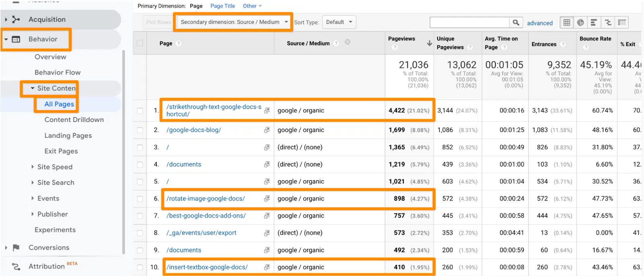Screen dimensions: 644x276
Task: Switch to the performance bar view
Action: (x=594, y=23)
